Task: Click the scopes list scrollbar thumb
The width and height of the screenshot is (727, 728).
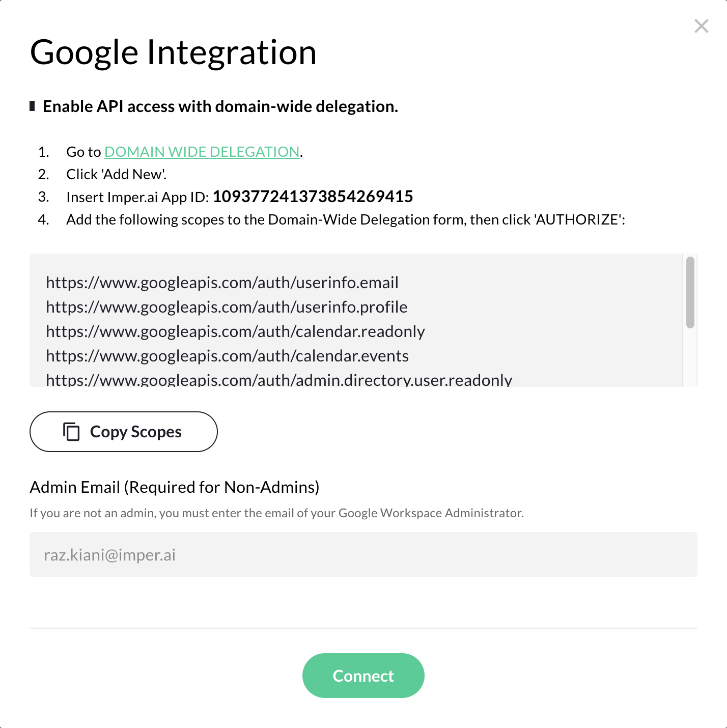Action: pyautogui.click(x=690, y=293)
